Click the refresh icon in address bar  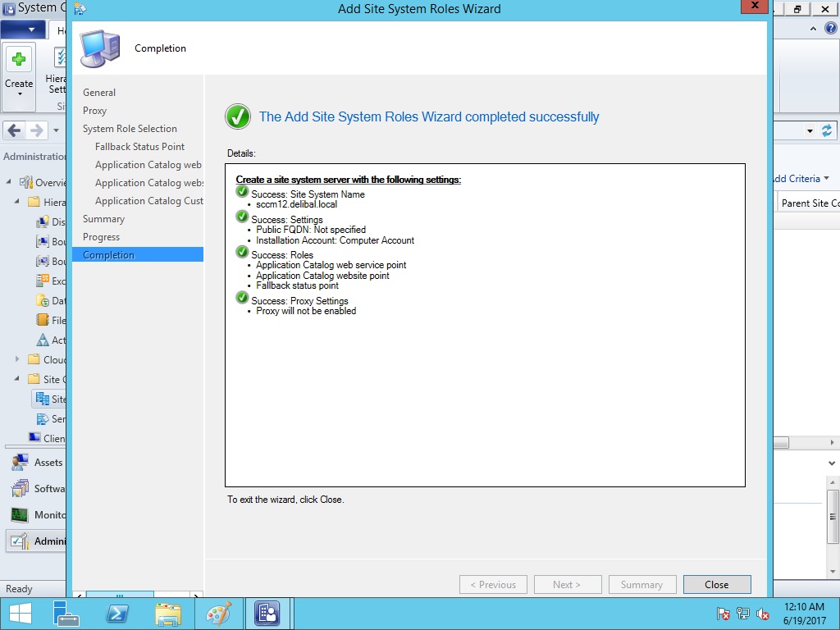pyautogui.click(x=827, y=130)
